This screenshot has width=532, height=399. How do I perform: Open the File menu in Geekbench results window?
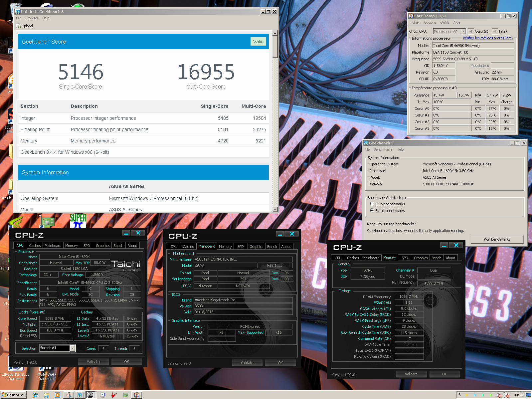click(x=19, y=18)
